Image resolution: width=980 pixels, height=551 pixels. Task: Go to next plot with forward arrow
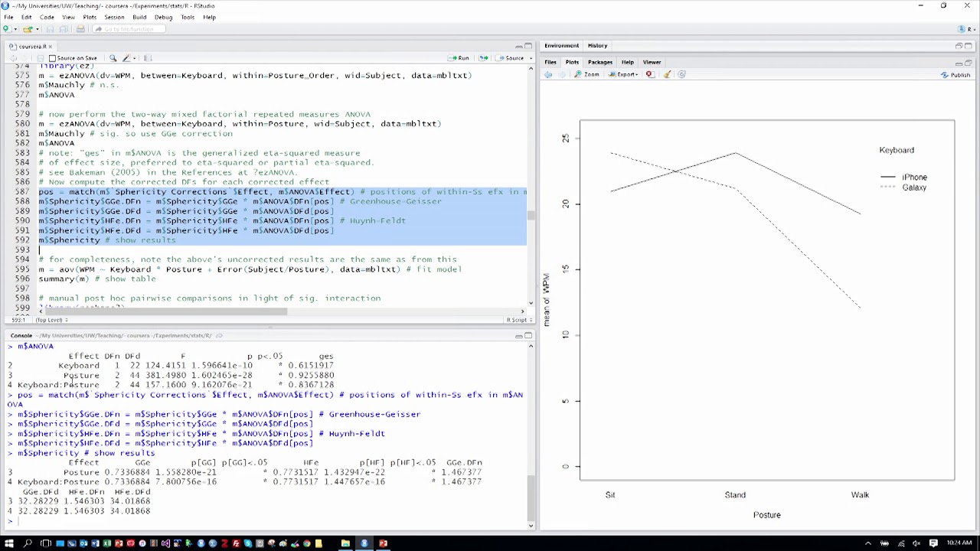[562, 74]
